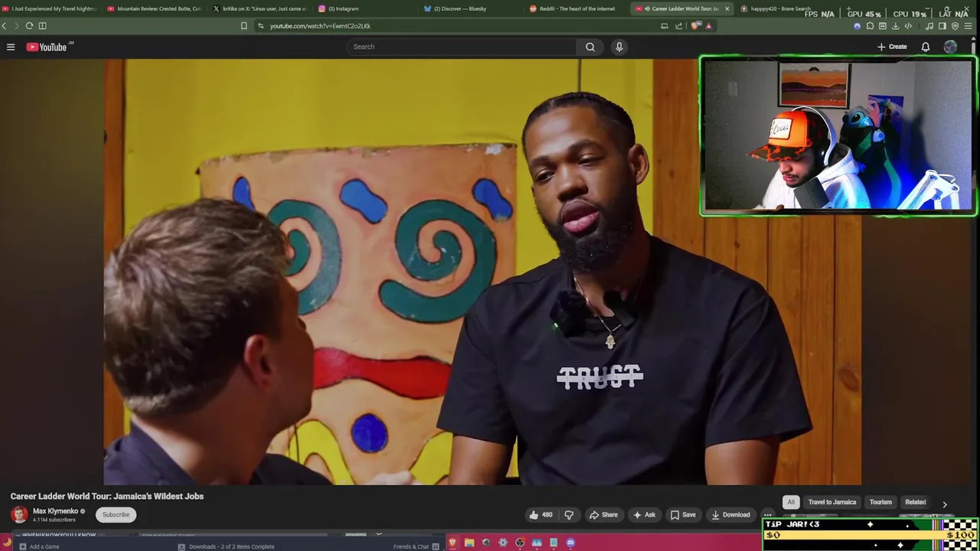This screenshot has width=980, height=551.
Task: Like the video with 480 likes
Action: (540, 515)
